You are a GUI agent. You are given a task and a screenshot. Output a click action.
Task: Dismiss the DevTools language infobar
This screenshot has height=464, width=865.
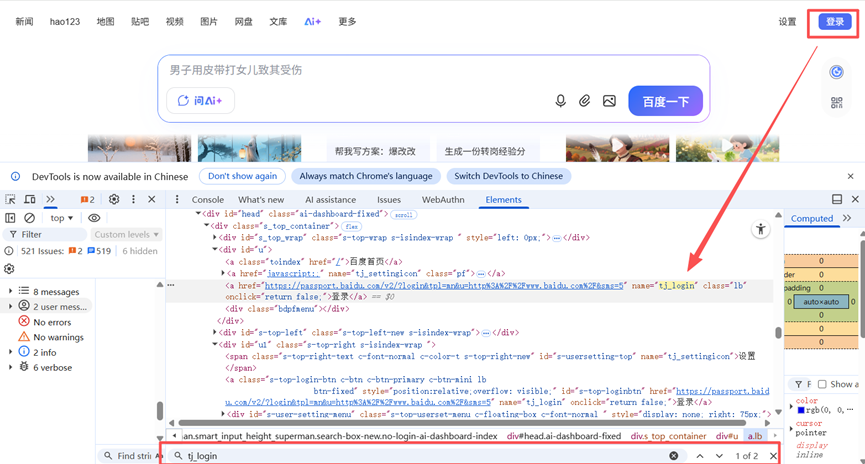click(850, 176)
